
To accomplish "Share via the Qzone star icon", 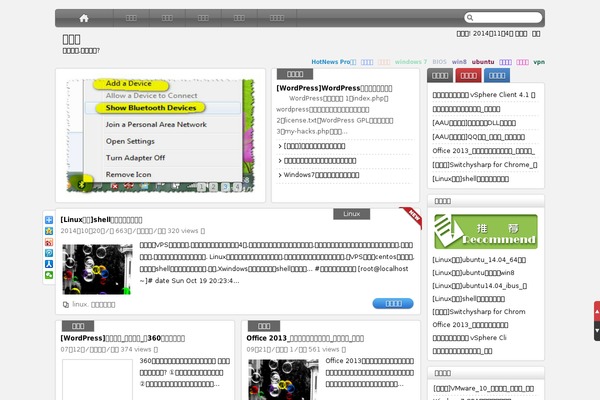I will coord(49,231).
